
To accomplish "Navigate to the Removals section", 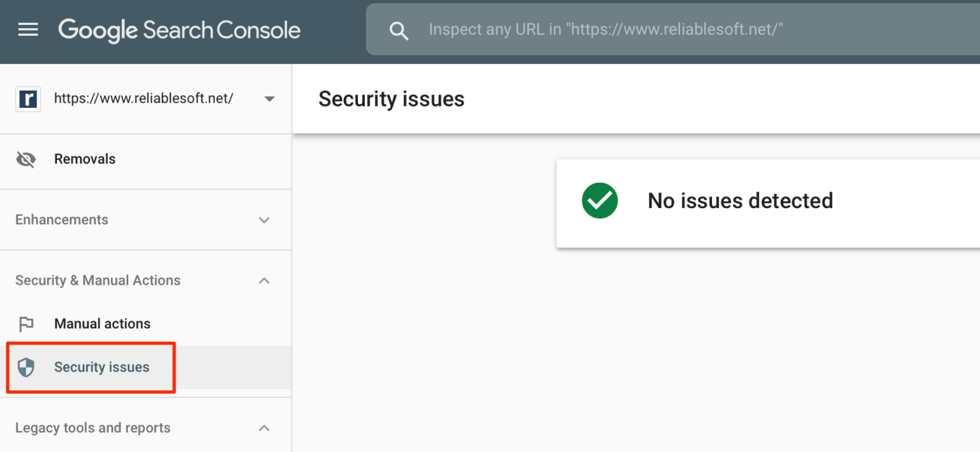I will click(85, 159).
